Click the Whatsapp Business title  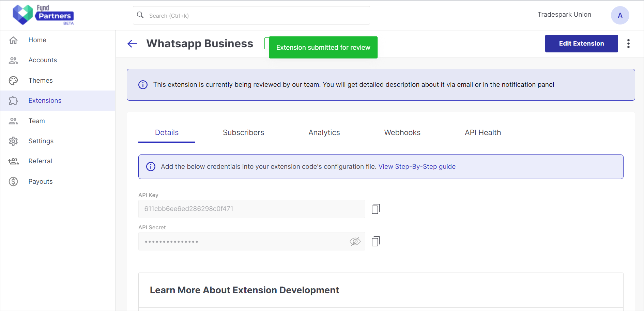(200, 44)
